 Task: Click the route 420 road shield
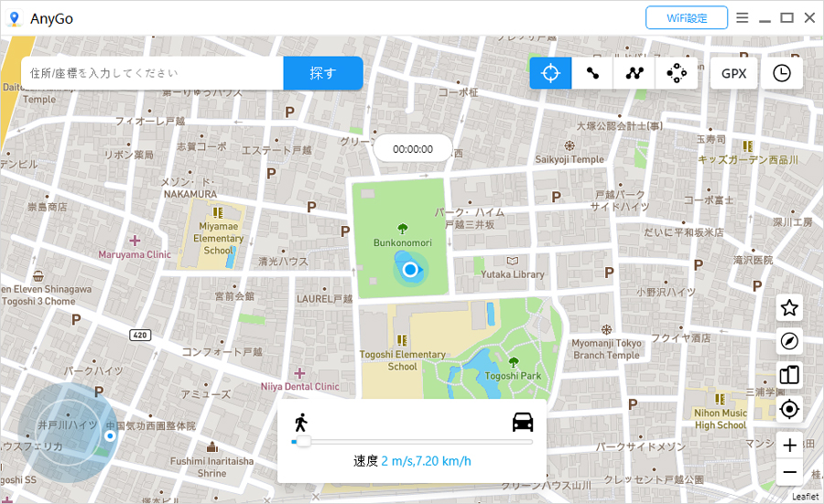tap(140, 335)
